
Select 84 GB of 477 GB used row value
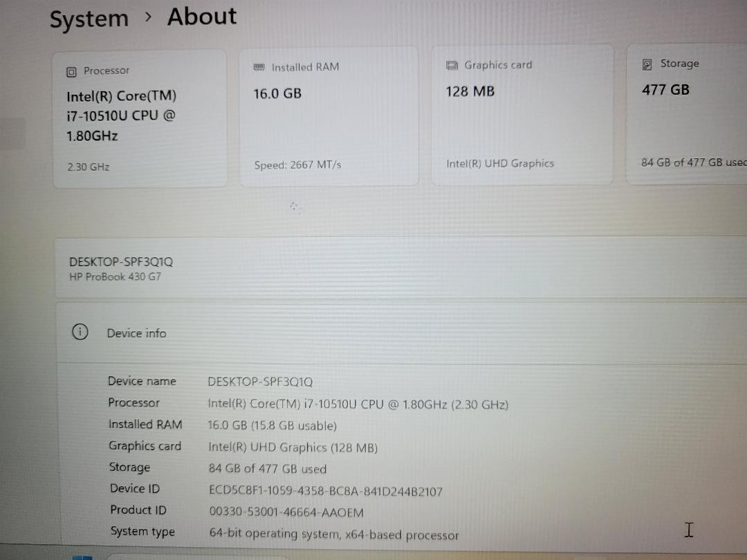click(x=267, y=469)
